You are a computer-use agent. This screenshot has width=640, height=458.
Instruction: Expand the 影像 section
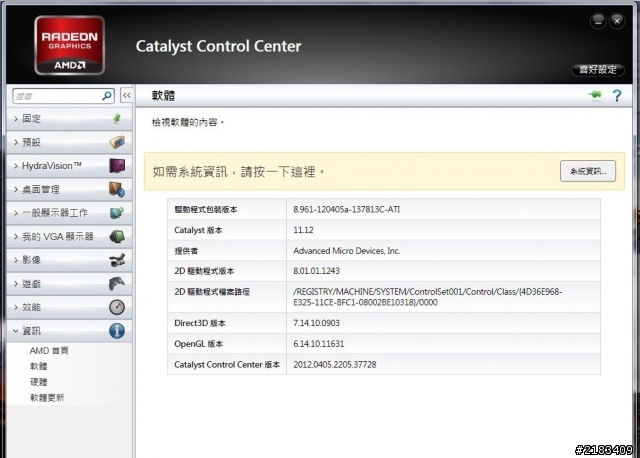69,260
